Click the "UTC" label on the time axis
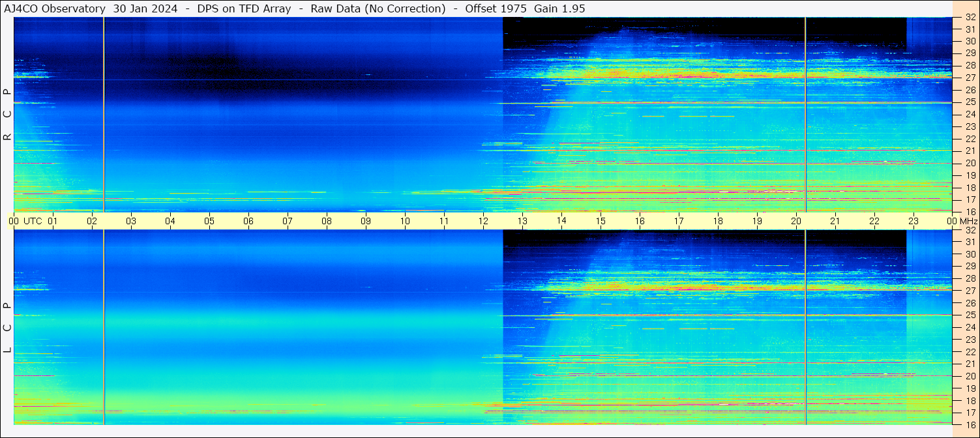The width and height of the screenshot is (980, 438). pyautogui.click(x=33, y=221)
